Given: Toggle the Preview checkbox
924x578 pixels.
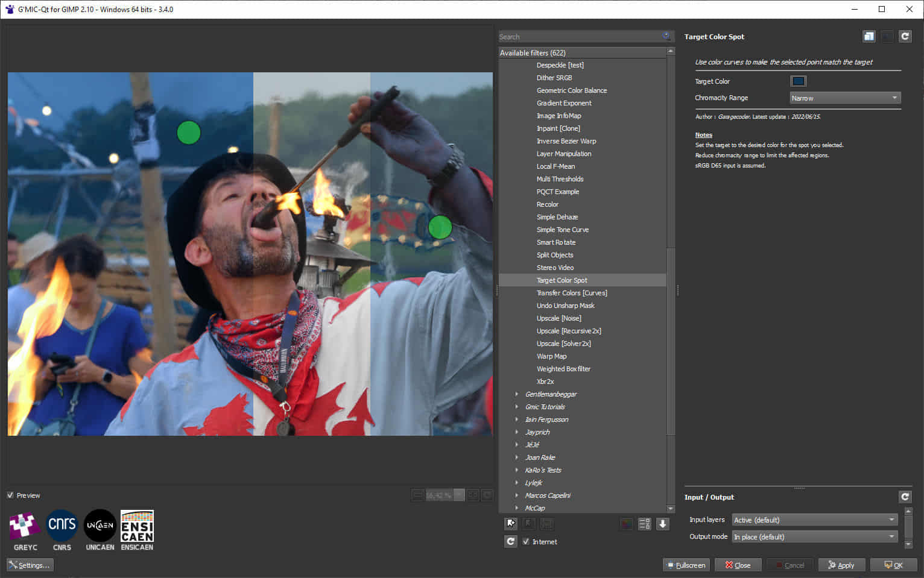Looking at the screenshot, I should 10,495.
